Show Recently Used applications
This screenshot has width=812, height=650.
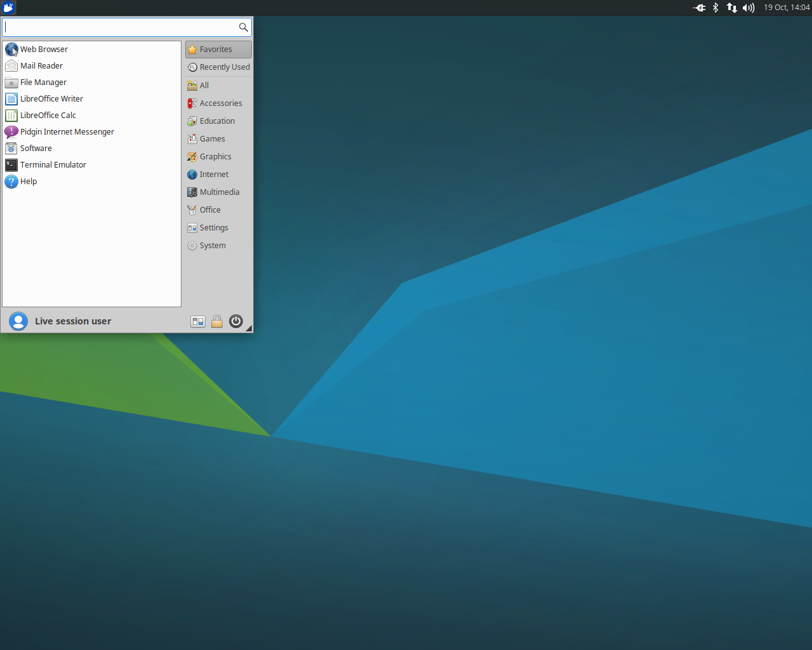218,67
